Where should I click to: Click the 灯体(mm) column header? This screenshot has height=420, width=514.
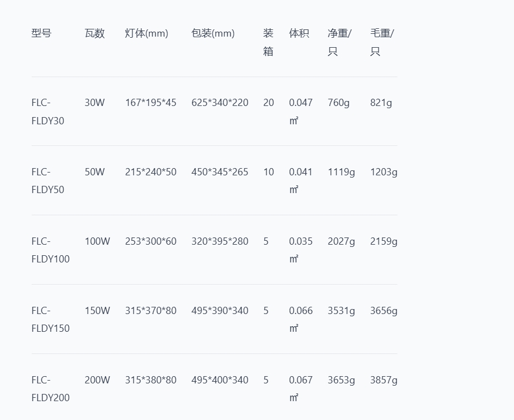(x=147, y=33)
